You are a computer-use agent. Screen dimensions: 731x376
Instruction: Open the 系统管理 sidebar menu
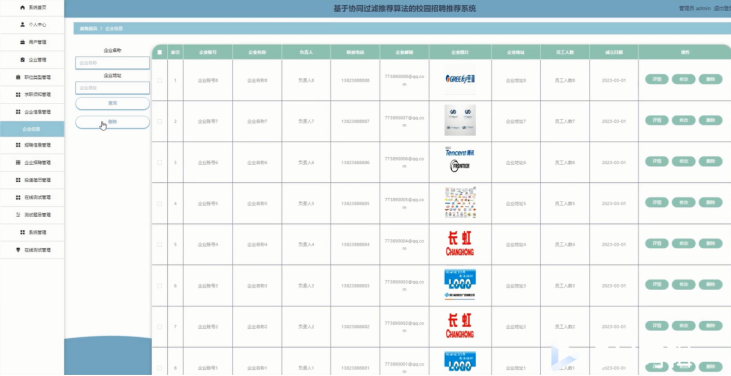pyautogui.click(x=32, y=232)
